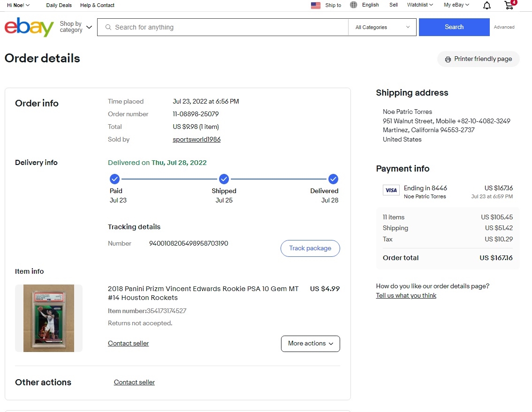Select English language option

click(370, 5)
